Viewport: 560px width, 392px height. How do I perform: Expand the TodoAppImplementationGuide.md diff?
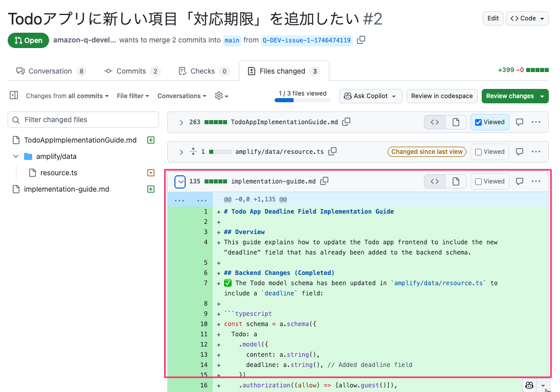[181, 122]
